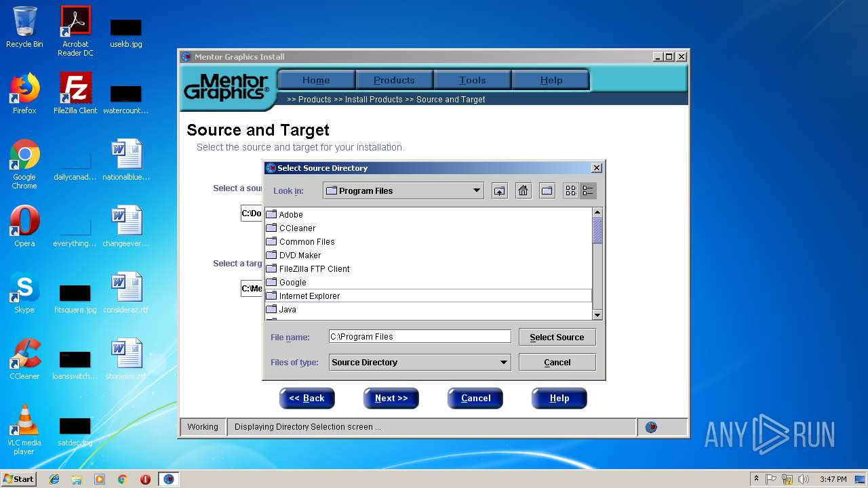This screenshot has width=868, height=488.
Task: Open CCleaner desktop shortcut
Action: 24,359
